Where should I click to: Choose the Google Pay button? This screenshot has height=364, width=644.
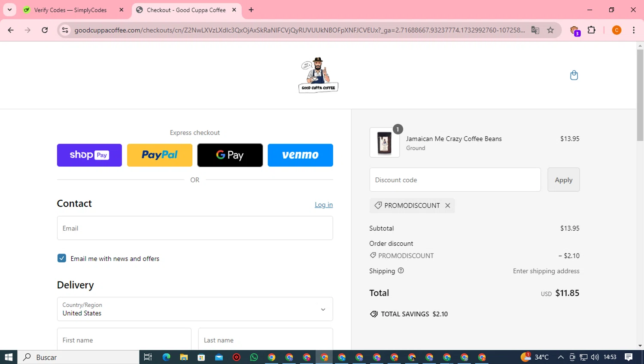point(230,155)
